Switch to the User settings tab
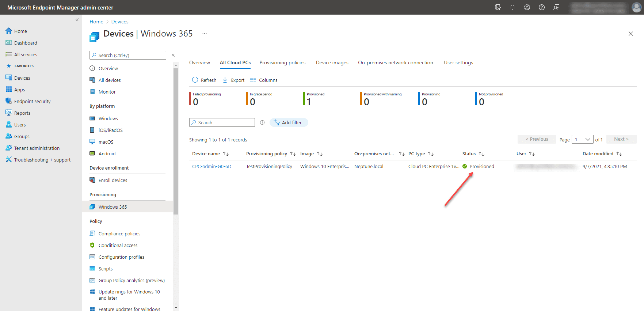 coord(458,62)
